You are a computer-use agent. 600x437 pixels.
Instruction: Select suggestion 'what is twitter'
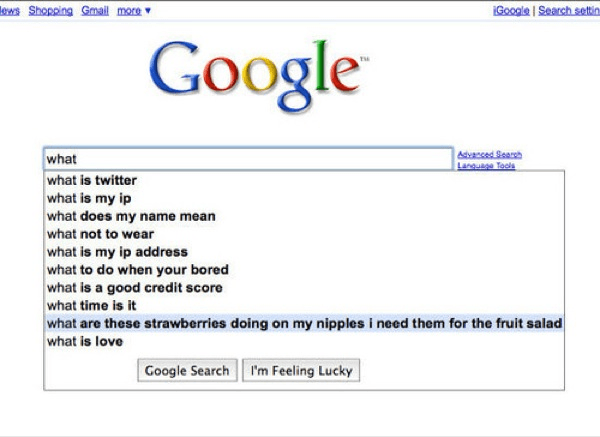[304, 180]
